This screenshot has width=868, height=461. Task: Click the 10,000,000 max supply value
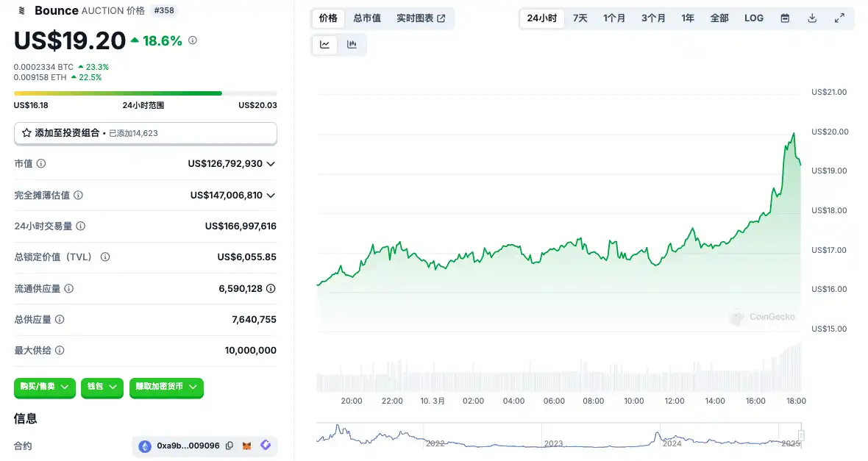[251, 350]
